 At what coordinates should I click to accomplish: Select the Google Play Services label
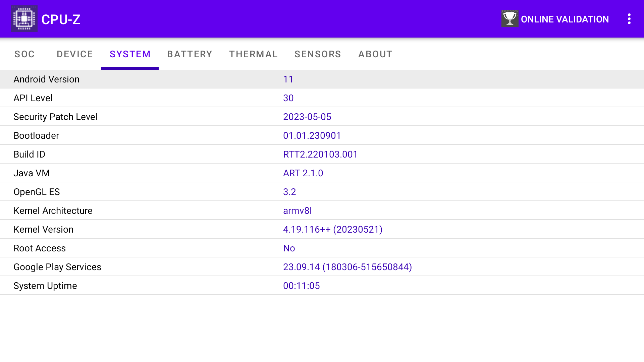tap(57, 267)
